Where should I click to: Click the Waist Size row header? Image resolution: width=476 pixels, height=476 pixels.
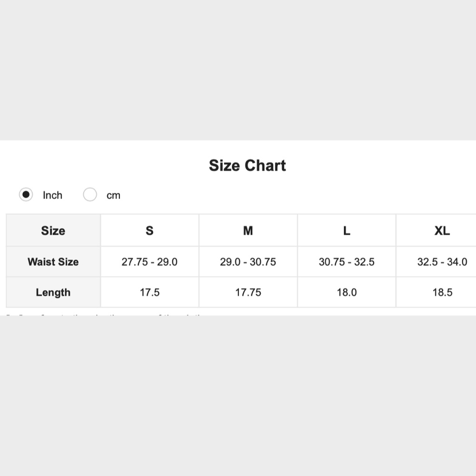point(53,262)
